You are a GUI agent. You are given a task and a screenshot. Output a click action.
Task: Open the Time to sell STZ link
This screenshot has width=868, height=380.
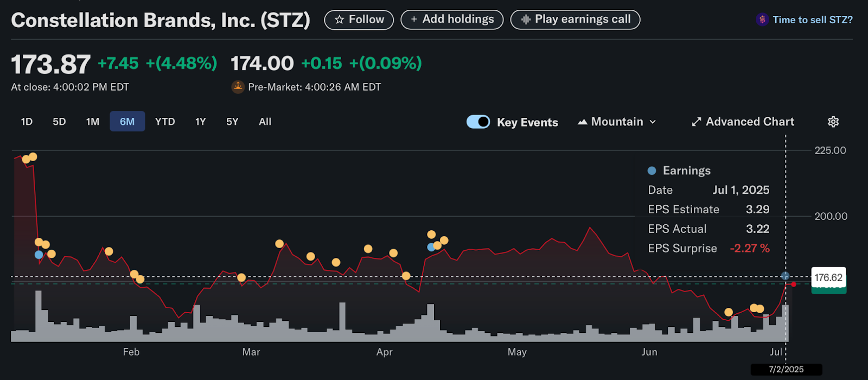812,20
